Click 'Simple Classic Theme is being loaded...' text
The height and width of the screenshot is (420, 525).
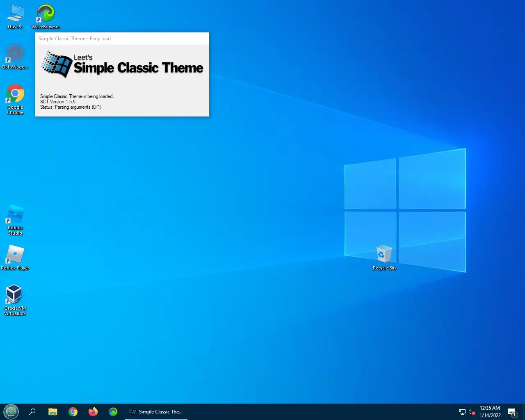(x=78, y=96)
